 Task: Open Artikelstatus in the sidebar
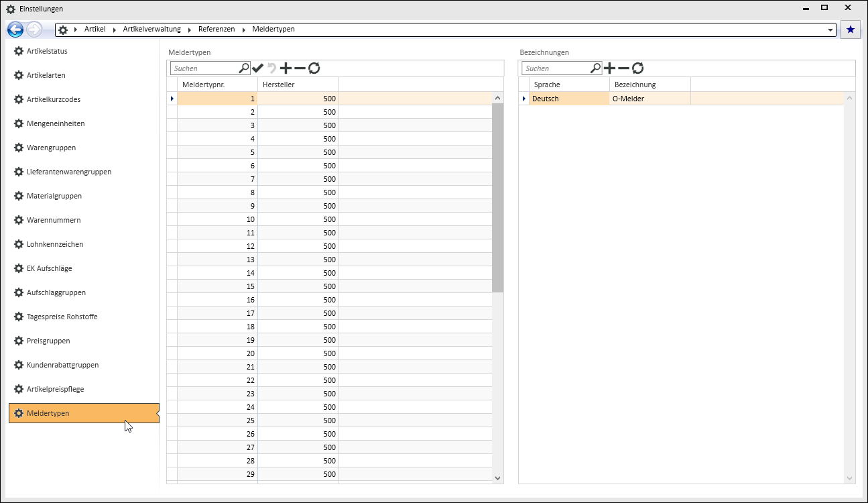(x=47, y=51)
